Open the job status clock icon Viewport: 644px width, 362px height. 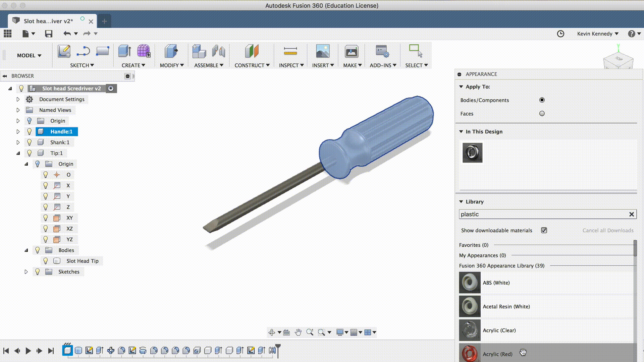coord(560,34)
